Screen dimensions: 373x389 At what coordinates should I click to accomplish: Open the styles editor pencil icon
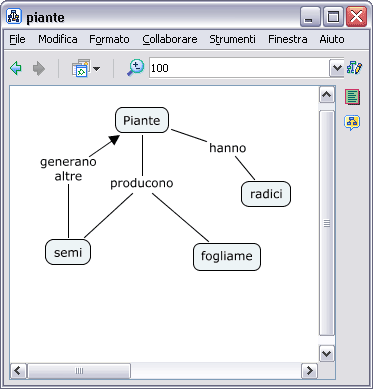pyautogui.click(x=354, y=68)
